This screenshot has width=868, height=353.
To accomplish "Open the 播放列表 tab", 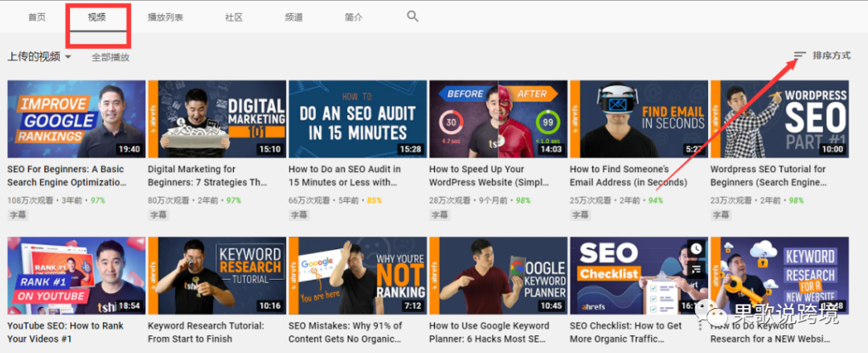I will 165,17.
